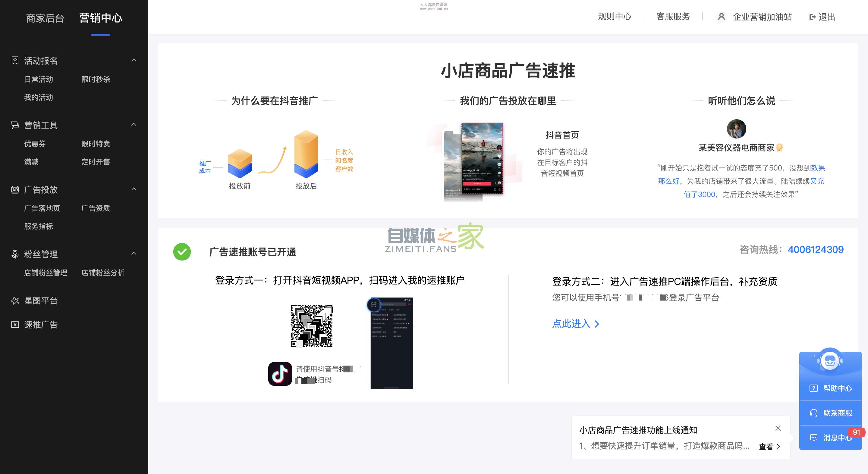Image resolution: width=868 pixels, height=474 pixels.
Task: Click the 粉丝管理 sidebar icon
Action: click(15, 254)
